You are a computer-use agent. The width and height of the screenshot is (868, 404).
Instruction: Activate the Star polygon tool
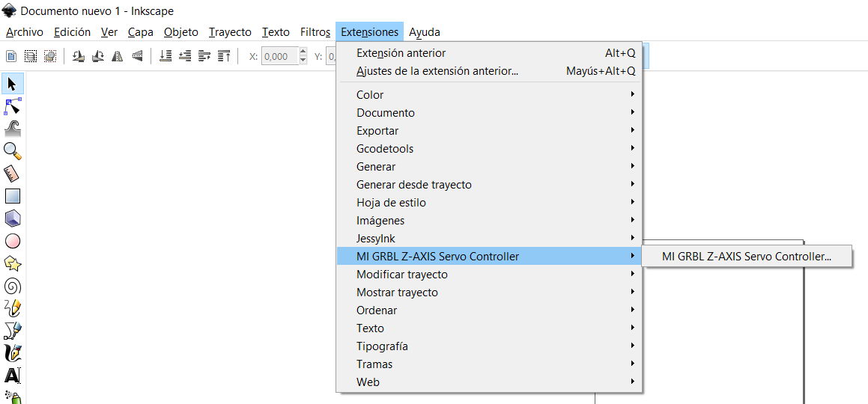pyautogui.click(x=13, y=263)
